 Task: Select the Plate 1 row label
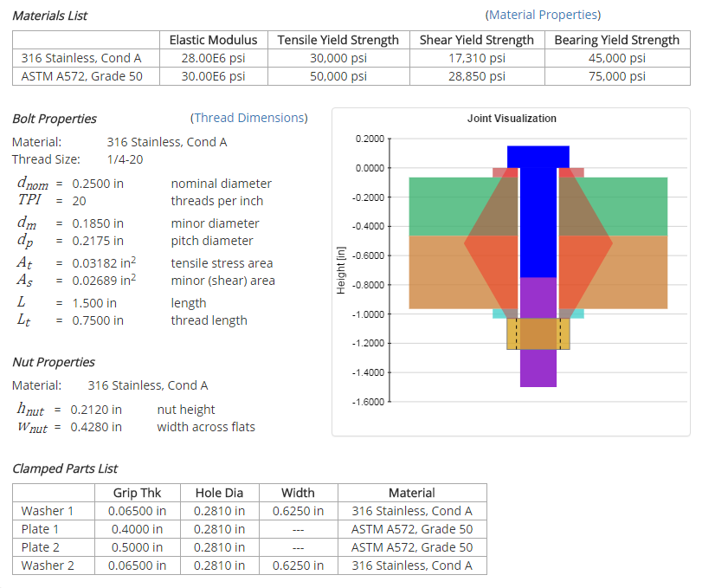click(41, 529)
